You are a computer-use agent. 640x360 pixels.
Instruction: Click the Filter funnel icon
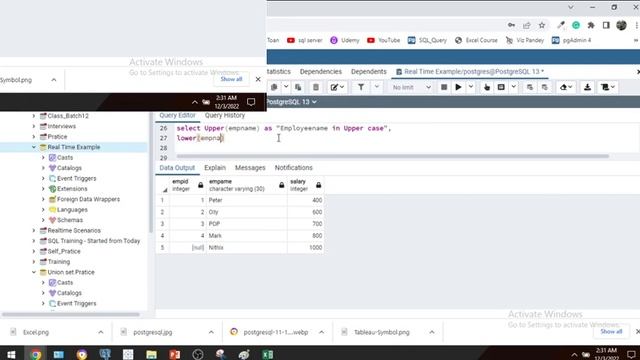point(361,87)
